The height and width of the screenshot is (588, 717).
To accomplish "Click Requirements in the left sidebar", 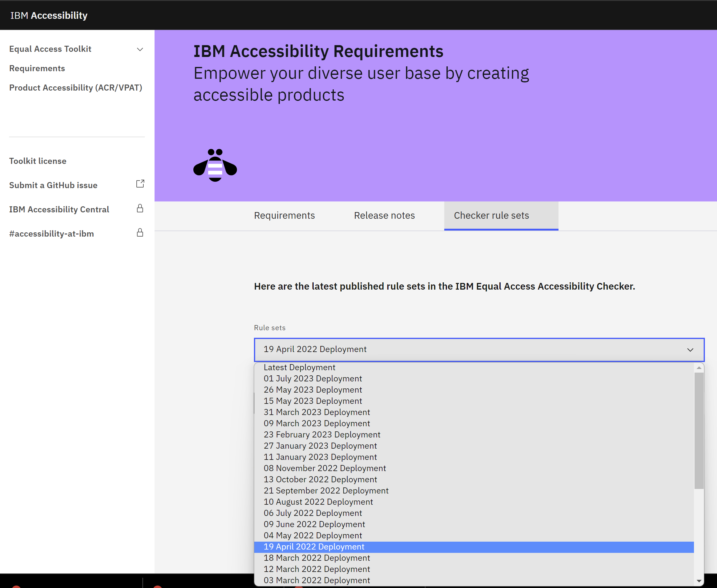I will tap(37, 68).
